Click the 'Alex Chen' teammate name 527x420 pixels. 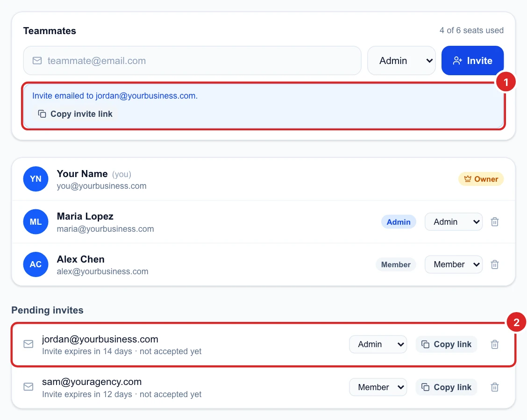[x=81, y=259]
